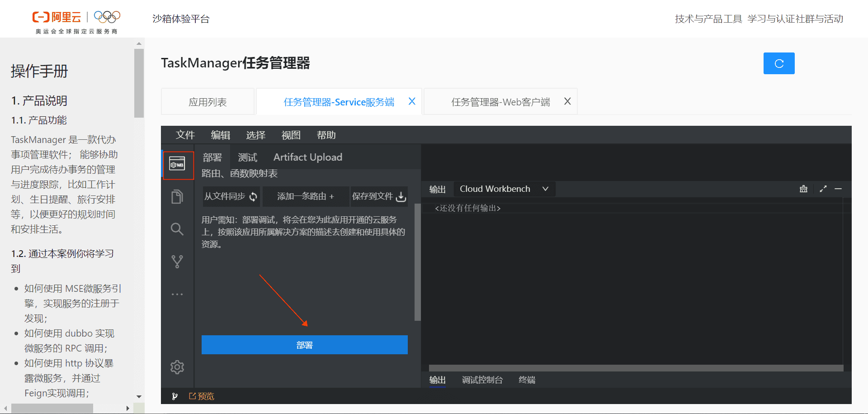Open the 文件 menu in the IDE
Image resolution: width=868 pixels, height=414 pixels.
pyautogui.click(x=185, y=135)
